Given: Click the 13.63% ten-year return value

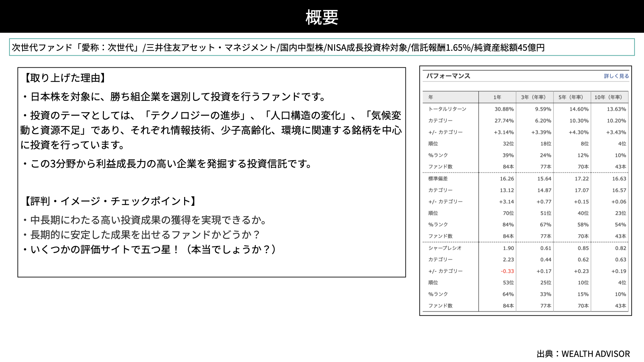Looking at the screenshot, I should click(616, 109).
